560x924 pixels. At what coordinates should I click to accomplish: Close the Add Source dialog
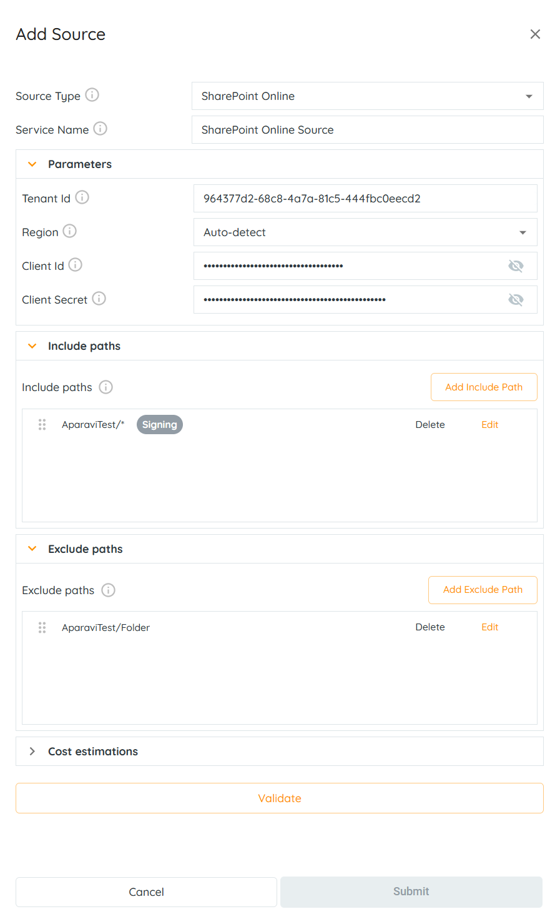pos(535,34)
